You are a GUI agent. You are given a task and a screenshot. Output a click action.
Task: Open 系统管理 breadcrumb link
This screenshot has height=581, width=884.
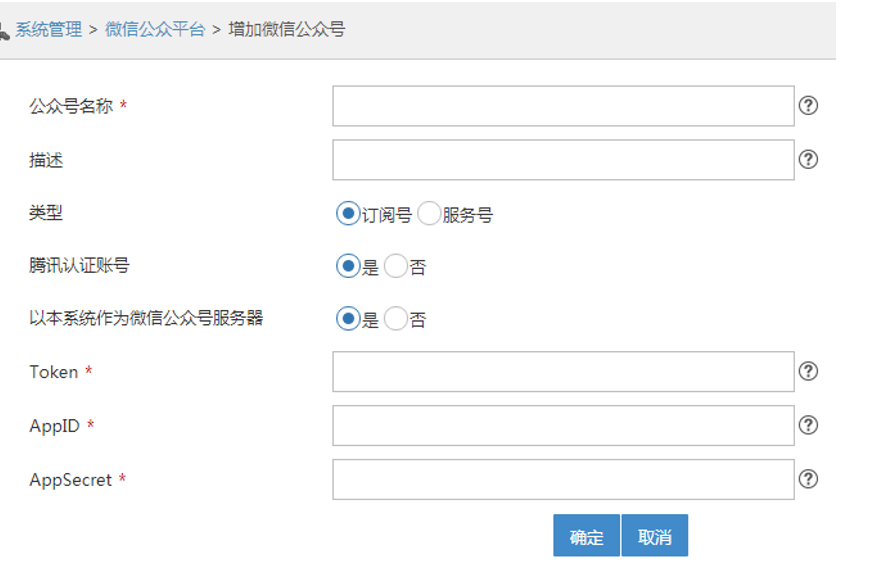coord(48,30)
